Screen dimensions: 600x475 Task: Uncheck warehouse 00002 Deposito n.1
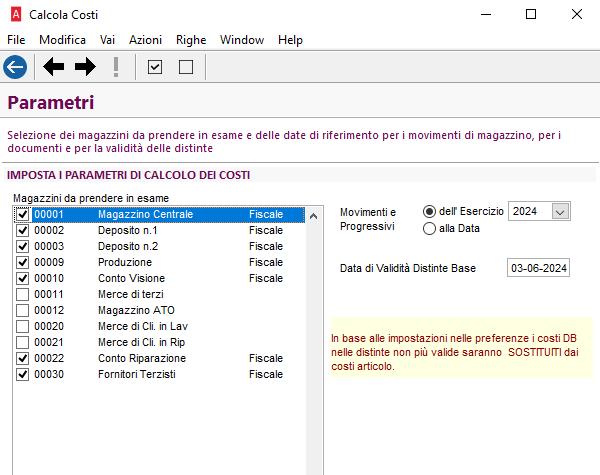23,230
